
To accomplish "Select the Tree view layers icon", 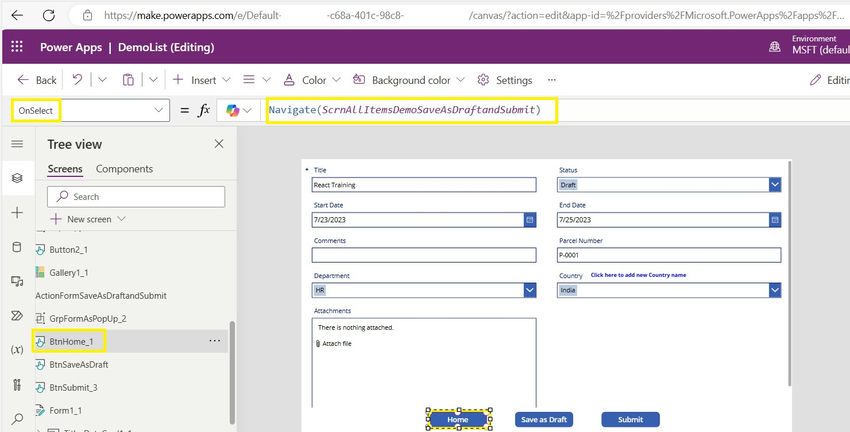I will [17, 178].
